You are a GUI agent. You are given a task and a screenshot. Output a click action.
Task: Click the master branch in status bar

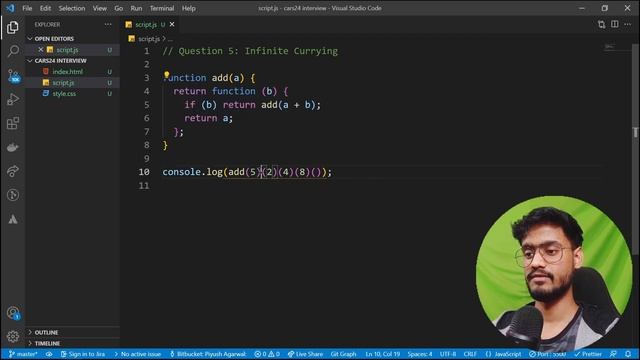click(23, 354)
